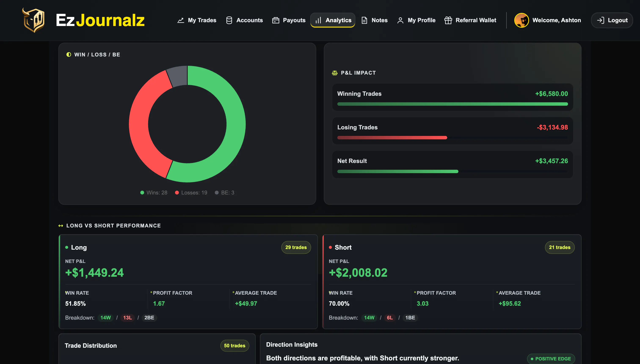
Task: Click the 2BE breakdown chip
Action: 149,318
